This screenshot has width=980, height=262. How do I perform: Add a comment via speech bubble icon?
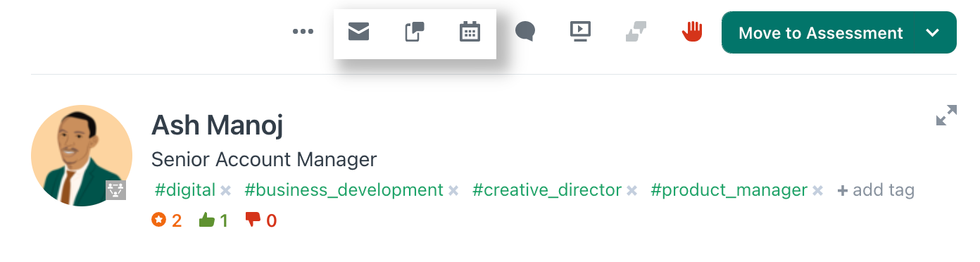(x=525, y=32)
